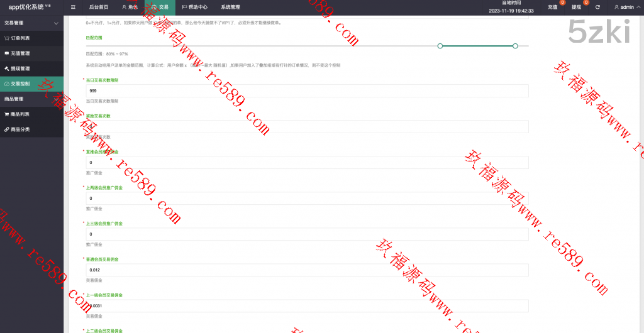Image resolution: width=644 pixels, height=333 pixels.
Task: Click the cart icon beside 订单列表
Action: click(x=7, y=38)
